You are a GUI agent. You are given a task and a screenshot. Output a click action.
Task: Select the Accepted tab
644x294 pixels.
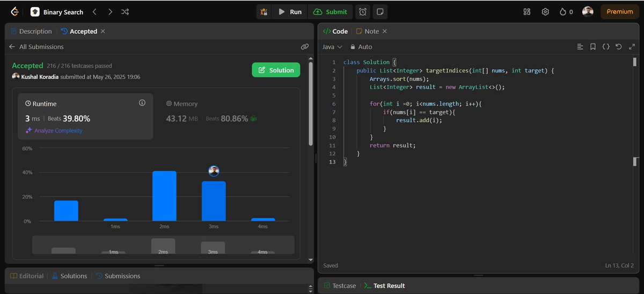tap(79, 31)
